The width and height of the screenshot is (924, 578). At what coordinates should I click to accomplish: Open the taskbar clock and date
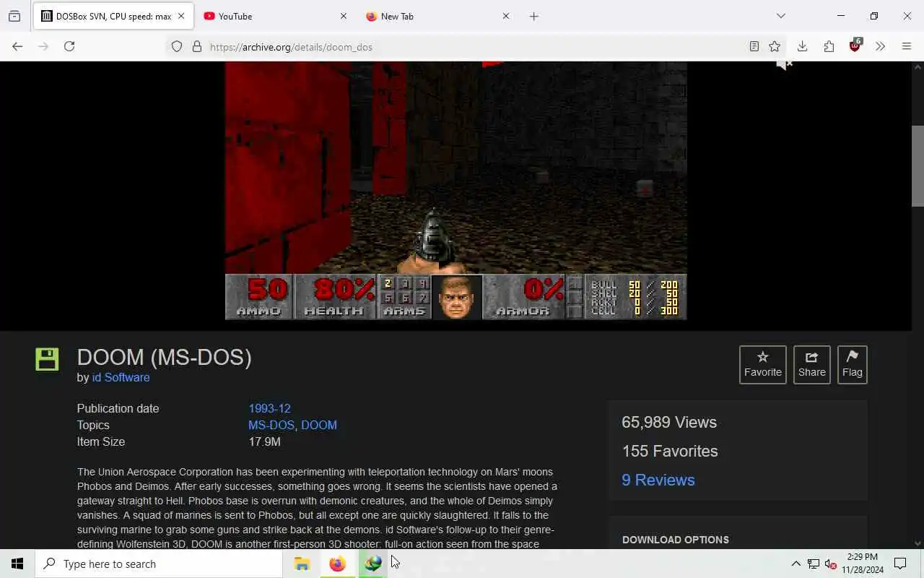tap(862, 564)
